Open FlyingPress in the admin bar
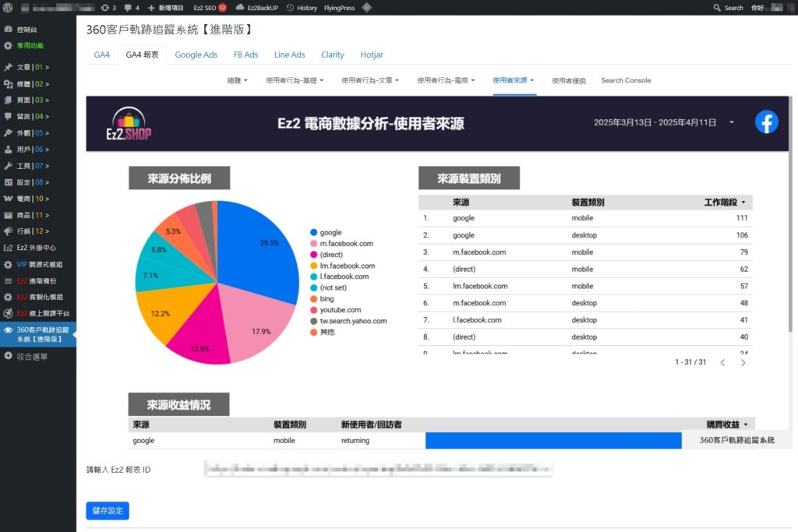 (x=340, y=8)
